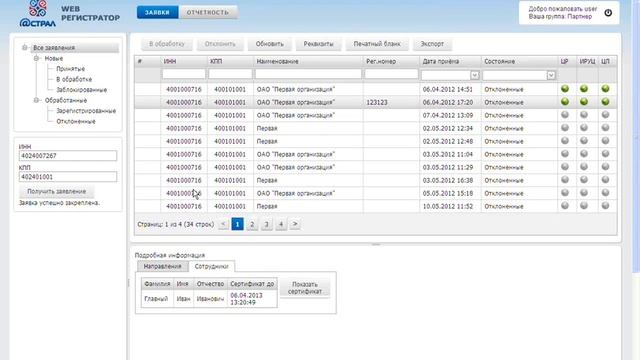The height and width of the screenshot is (360, 640).
Task: Open the Заявки tab
Action: 157,12
